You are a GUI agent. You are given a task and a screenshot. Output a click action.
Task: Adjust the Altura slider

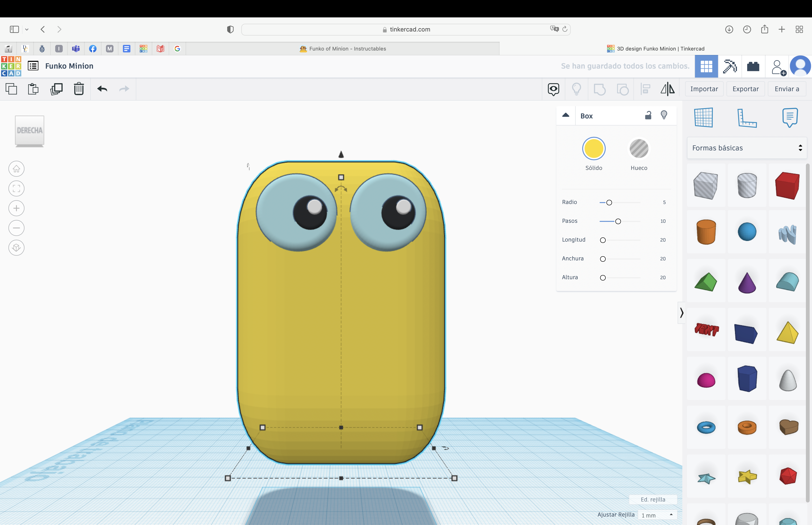click(x=603, y=278)
